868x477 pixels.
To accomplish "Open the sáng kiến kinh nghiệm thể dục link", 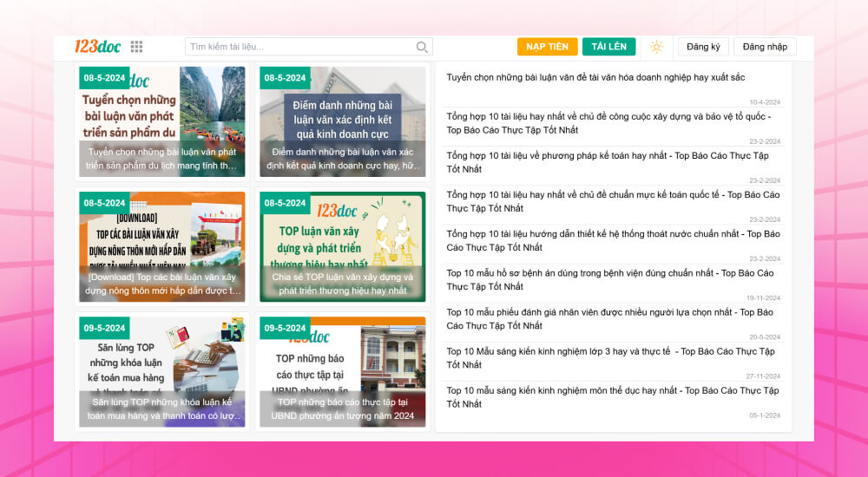I will point(608,397).
